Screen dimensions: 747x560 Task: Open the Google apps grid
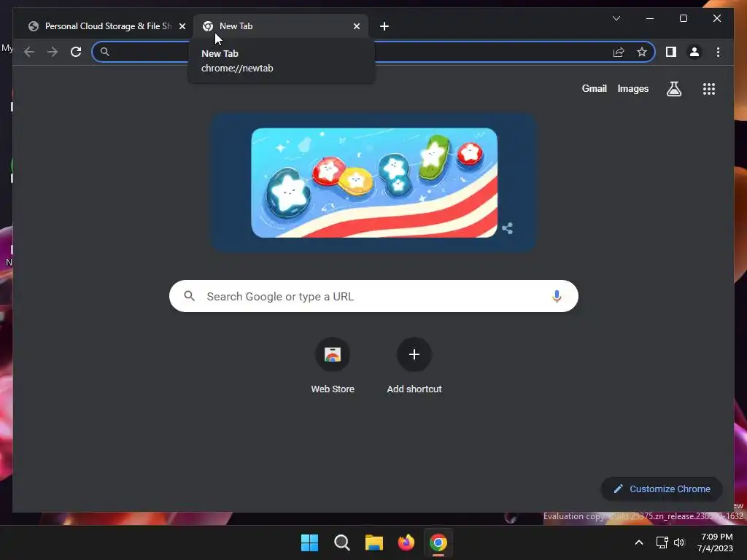(709, 88)
